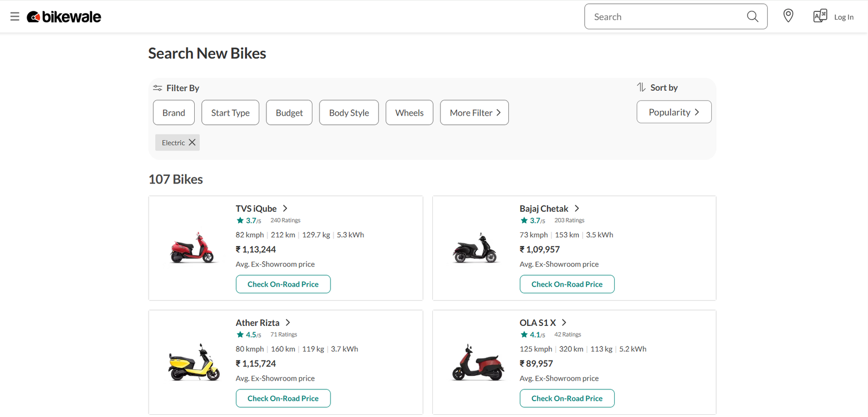The width and height of the screenshot is (868, 417).
Task: Go to the bikewale home logo
Action: tap(64, 17)
